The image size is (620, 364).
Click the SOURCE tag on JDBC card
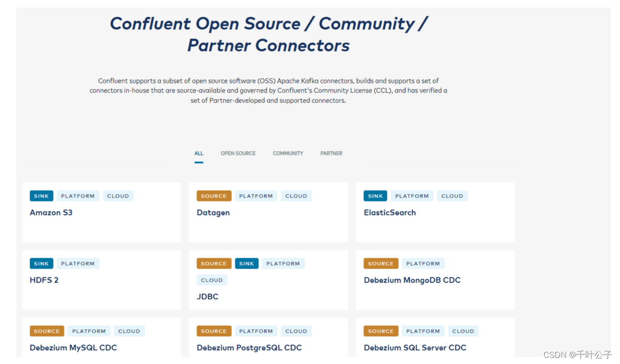point(214,264)
